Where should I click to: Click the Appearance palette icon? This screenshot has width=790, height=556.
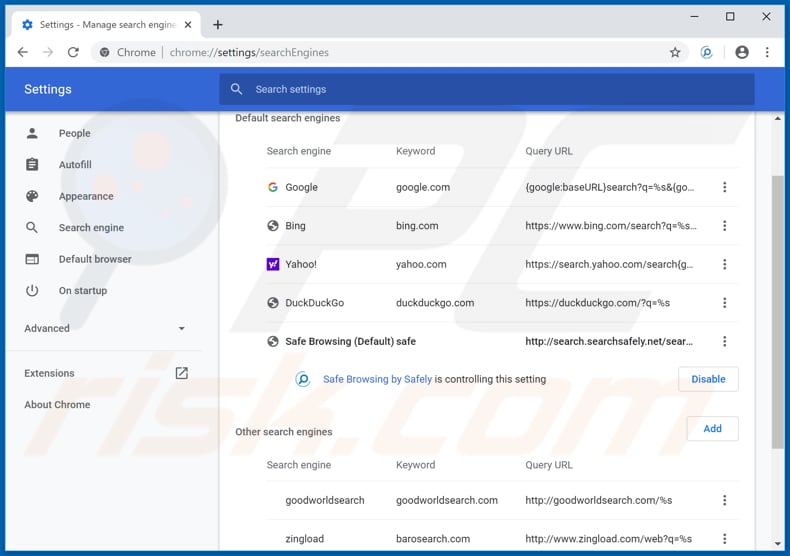point(32,196)
